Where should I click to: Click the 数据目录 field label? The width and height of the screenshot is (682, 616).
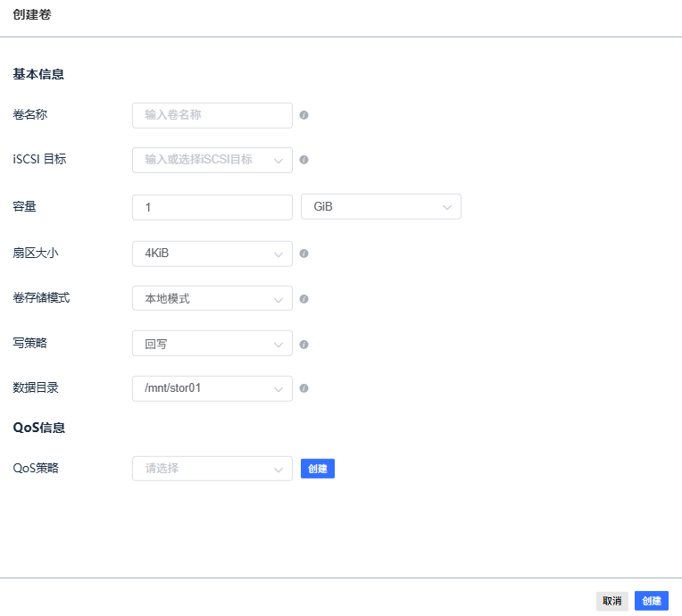(35, 387)
